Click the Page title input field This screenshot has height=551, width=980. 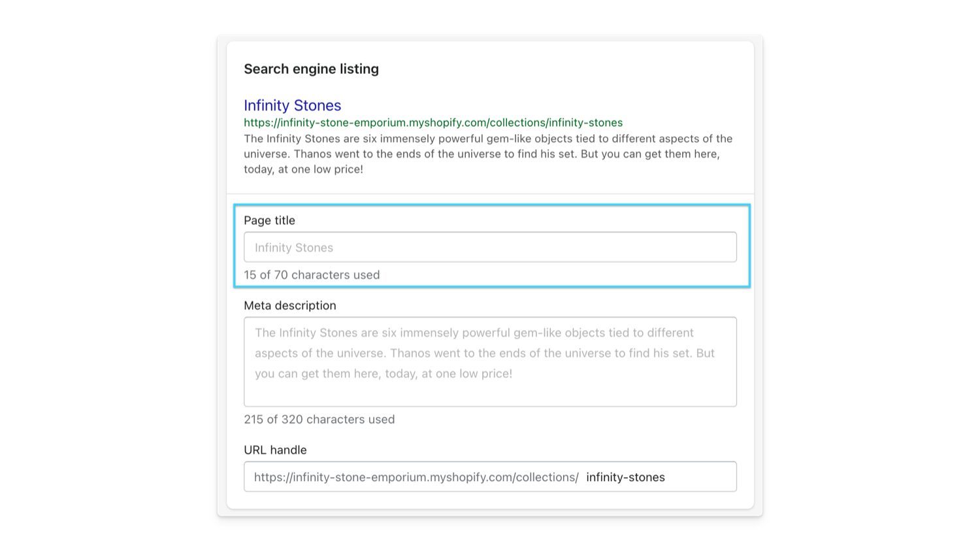490,247
